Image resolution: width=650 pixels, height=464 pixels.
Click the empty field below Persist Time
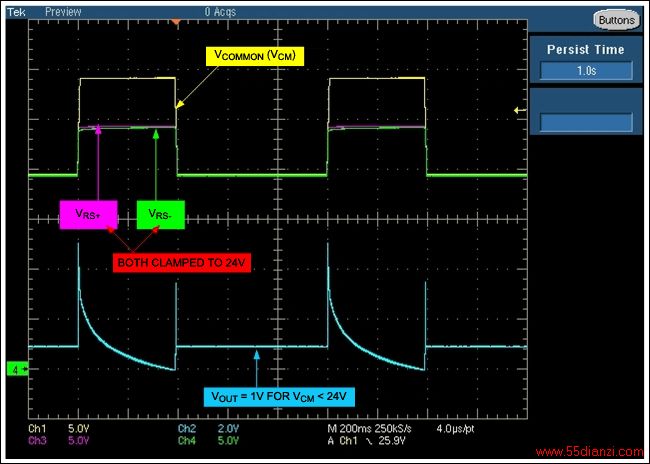click(586, 122)
